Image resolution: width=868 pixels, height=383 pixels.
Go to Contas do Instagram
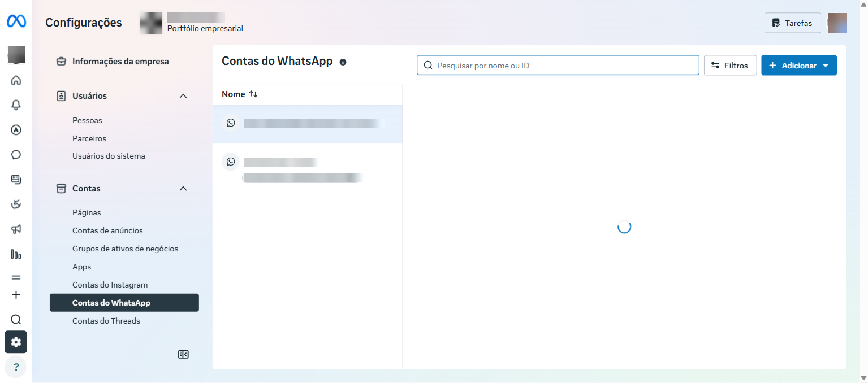point(110,285)
